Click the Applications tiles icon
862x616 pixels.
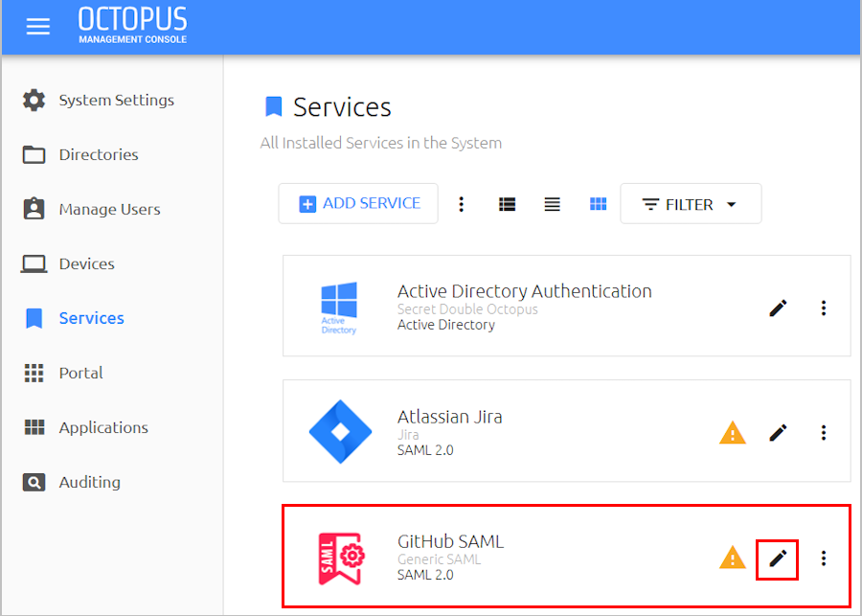click(x=34, y=427)
